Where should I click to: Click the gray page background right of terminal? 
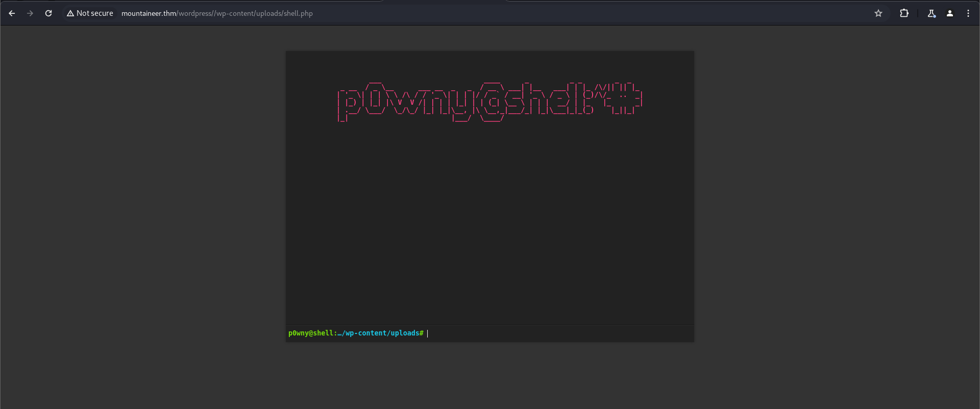click(x=837, y=204)
